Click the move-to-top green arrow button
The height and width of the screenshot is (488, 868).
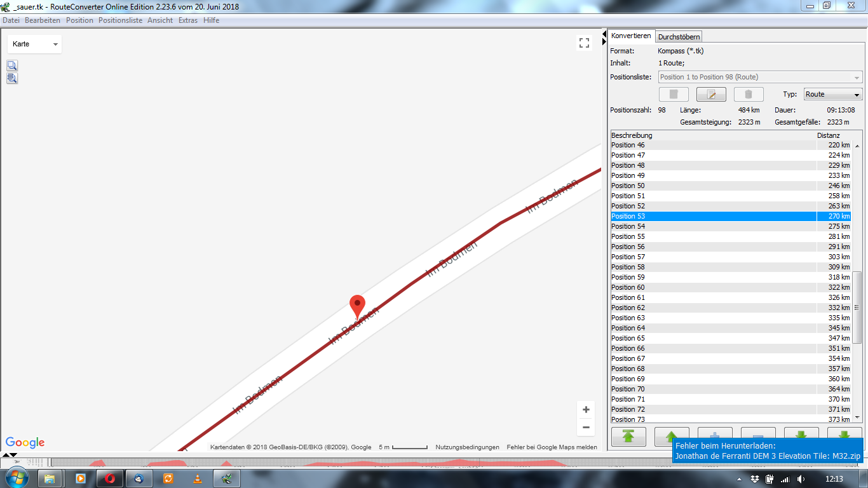tap(628, 437)
